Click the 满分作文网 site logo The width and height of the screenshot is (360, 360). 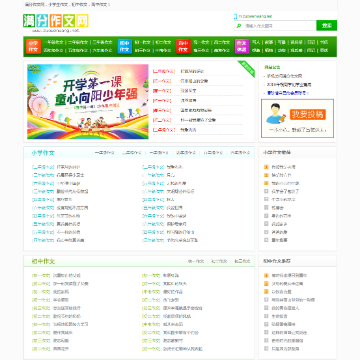pyautogui.click(x=56, y=21)
